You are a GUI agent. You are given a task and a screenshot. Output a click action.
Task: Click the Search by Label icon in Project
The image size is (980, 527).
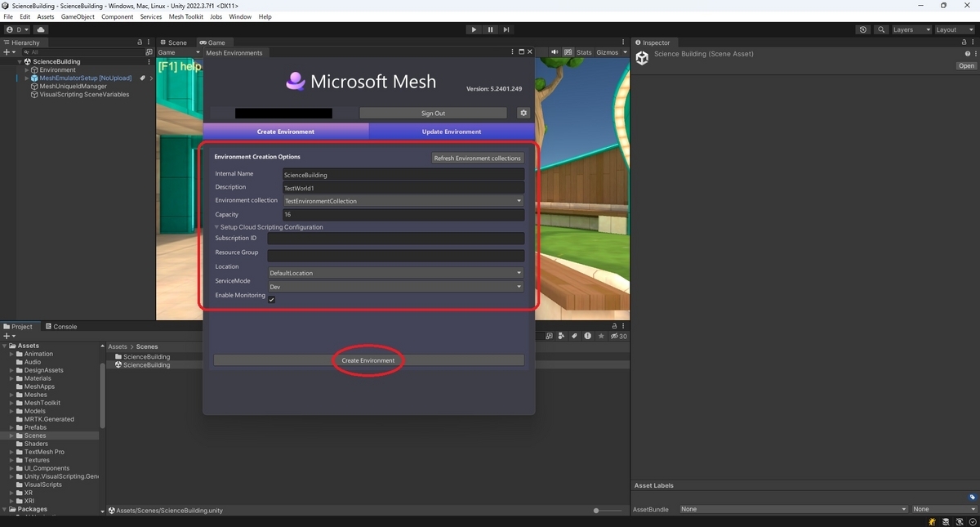pyautogui.click(x=574, y=336)
